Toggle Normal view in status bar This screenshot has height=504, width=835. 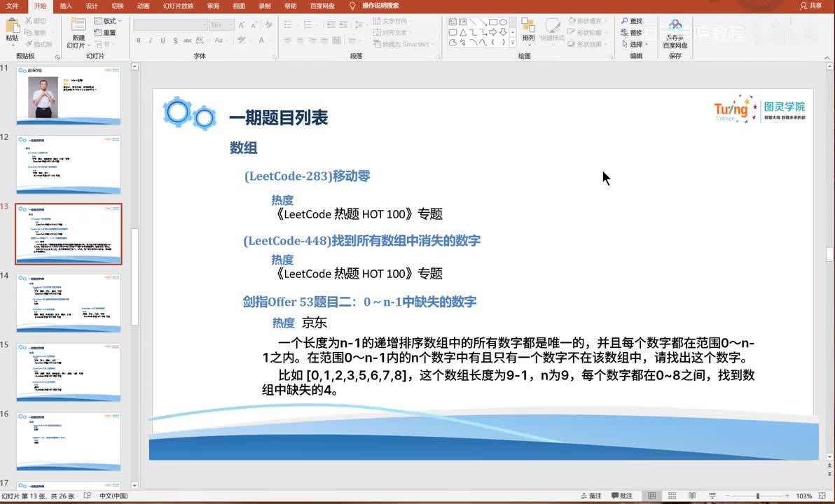tap(651, 496)
